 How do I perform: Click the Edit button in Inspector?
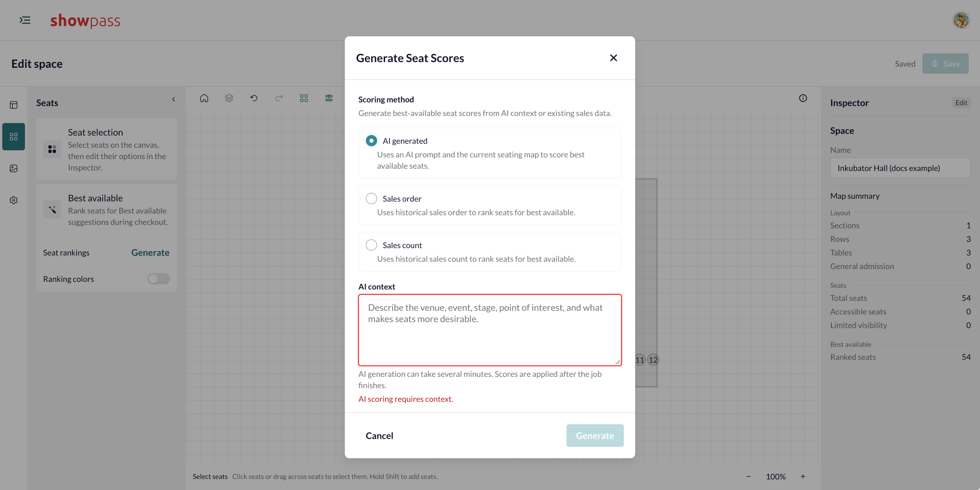pyautogui.click(x=961, y=103)
